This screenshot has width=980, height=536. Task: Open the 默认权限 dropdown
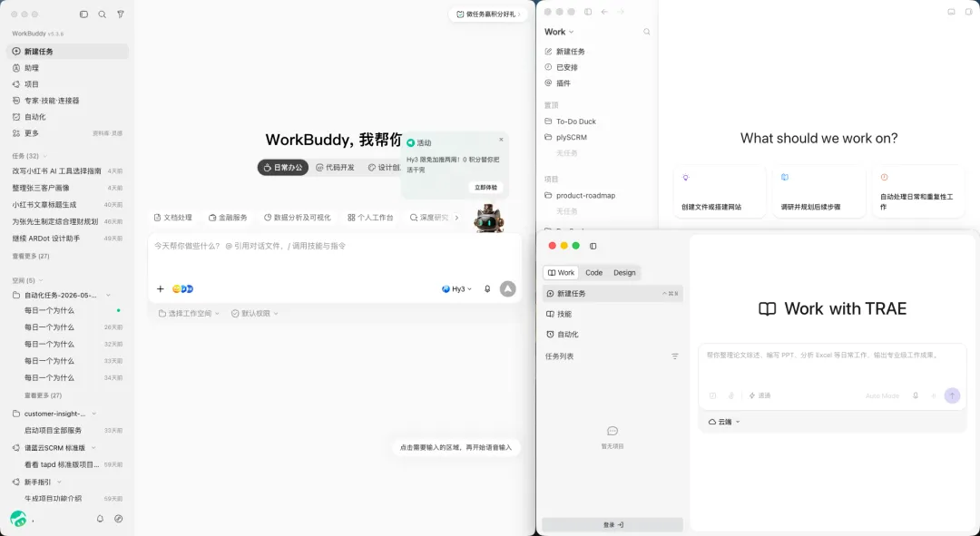pos(254,314)
